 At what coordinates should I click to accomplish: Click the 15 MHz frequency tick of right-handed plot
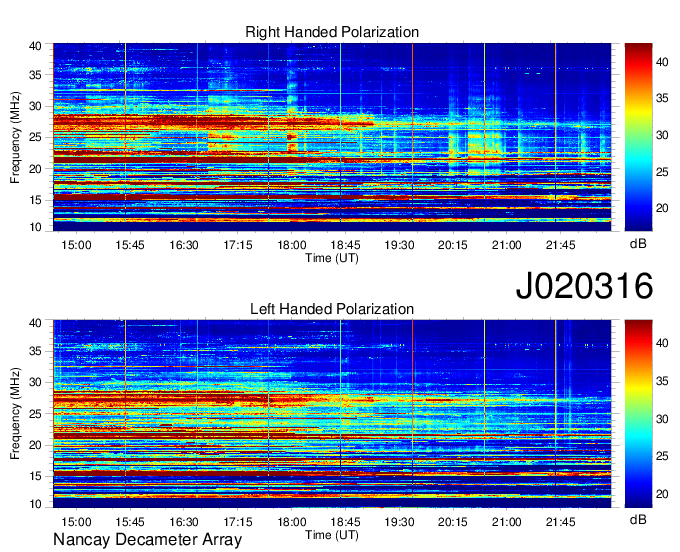pos(35,200)
